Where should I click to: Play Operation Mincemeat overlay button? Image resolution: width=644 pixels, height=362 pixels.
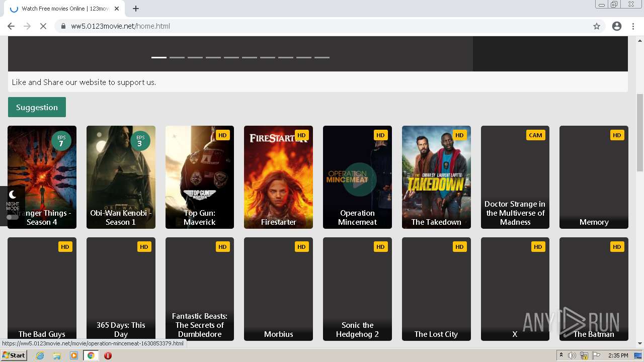coord(359,179)
